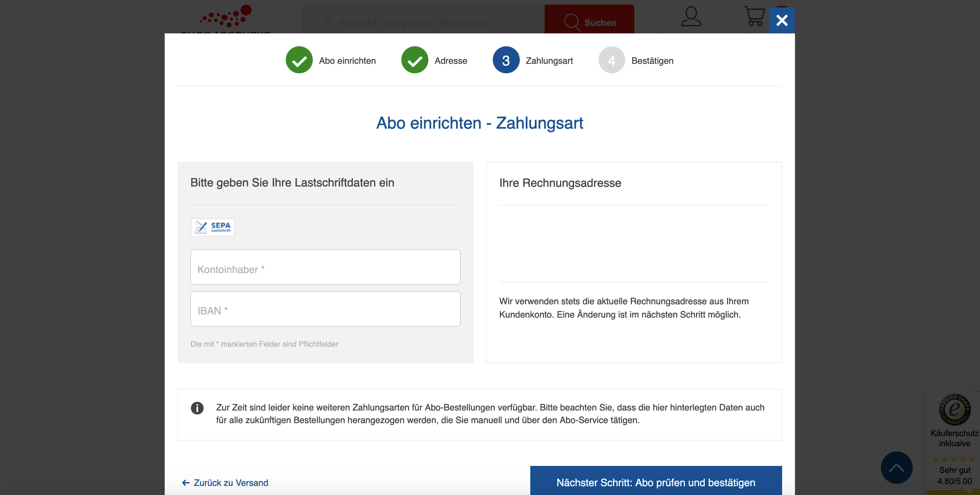This screenshot has width=980, height=495.
Task: Select step 3 Zahlungsart circle
Action: tap(506, 60)
